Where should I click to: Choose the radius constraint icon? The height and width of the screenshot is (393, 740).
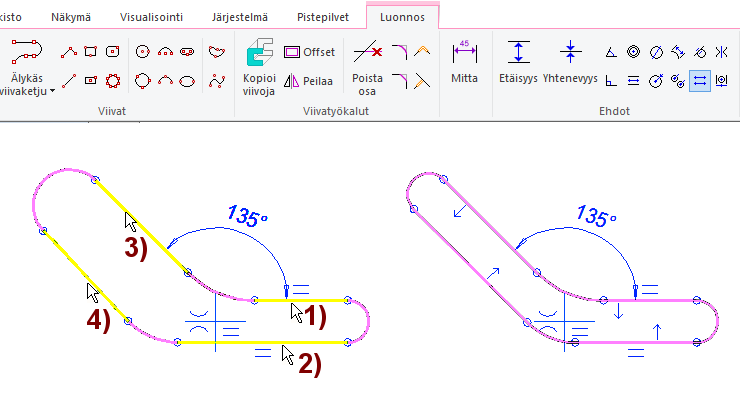[656, 81]
